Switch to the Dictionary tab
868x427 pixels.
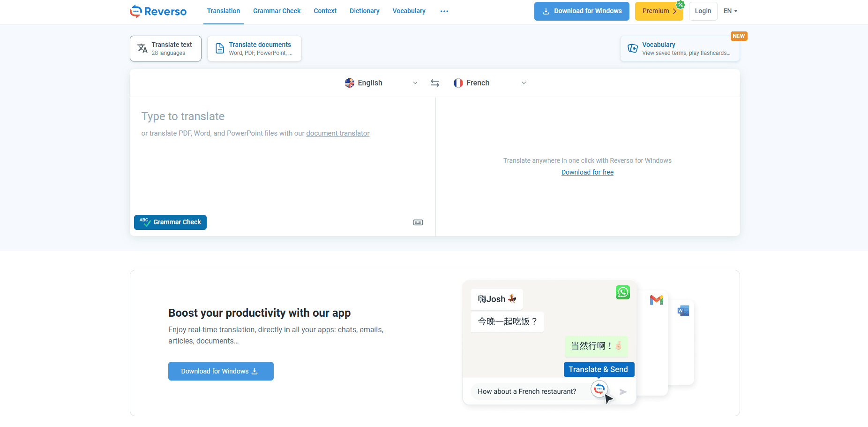(364, 10)
